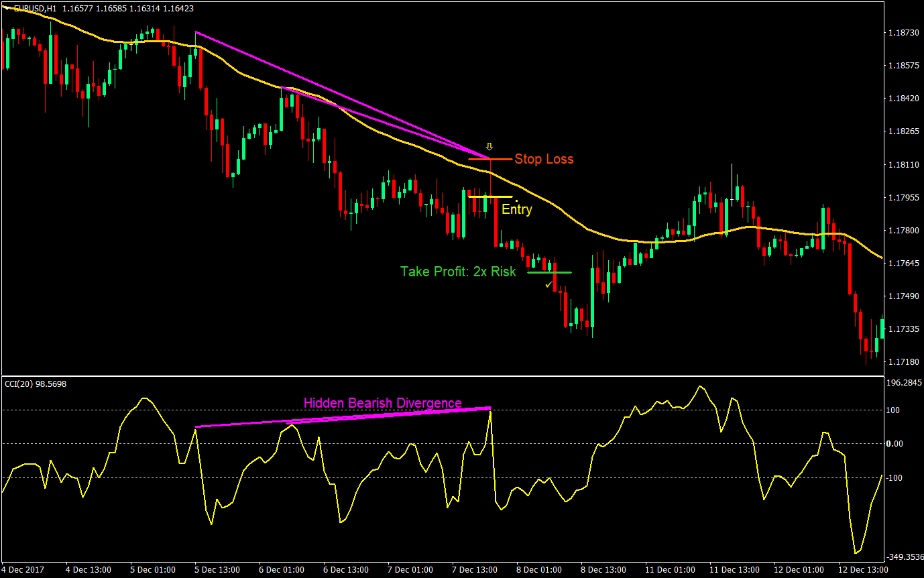Viewport: 924px width, 578px height.
Task: Click CCI scale value 196.2845
Action: click(x=903, y=384)
